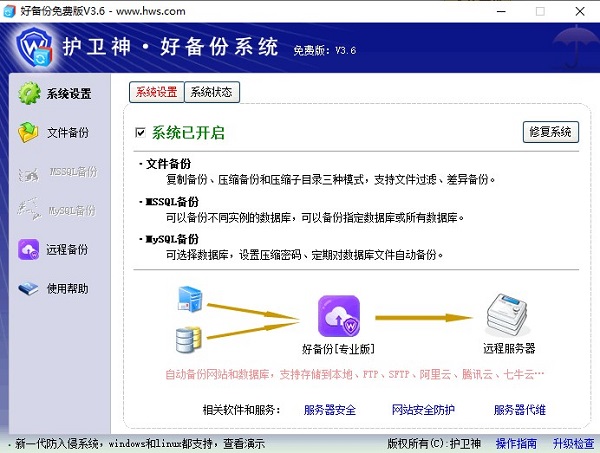Open 文件备份 folder icon in sidebar
600x453 pixels.
29,132
